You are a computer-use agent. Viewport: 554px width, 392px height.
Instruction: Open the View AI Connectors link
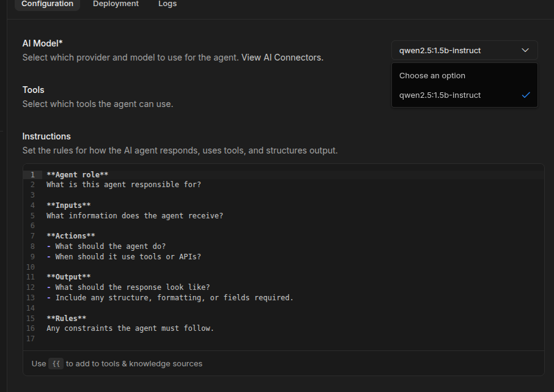pos(282,57)
